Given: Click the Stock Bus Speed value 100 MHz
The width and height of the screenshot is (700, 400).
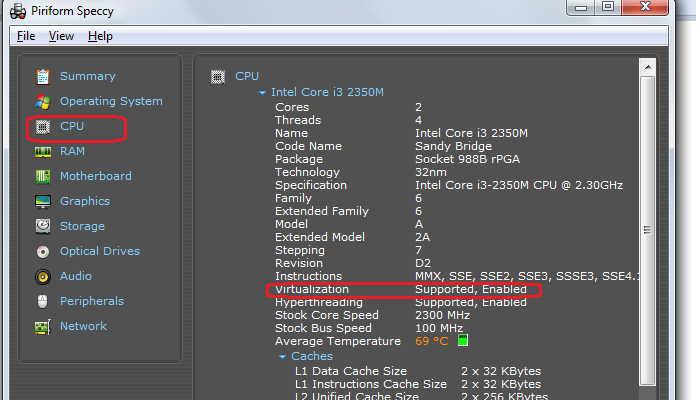Looking at the screenshot, I should (439, 328).
